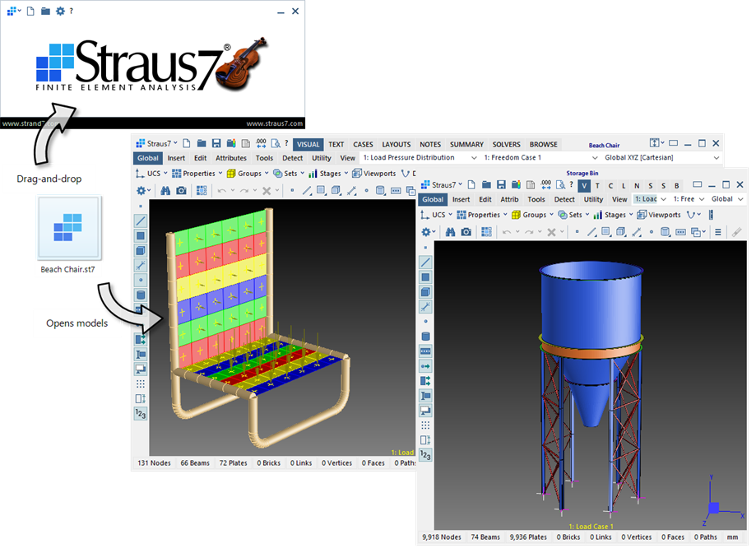This screenshot has width=756, height=553.
Task: Save the Beach Chair model via floppy icon
Action: click(x=216, y=143)
